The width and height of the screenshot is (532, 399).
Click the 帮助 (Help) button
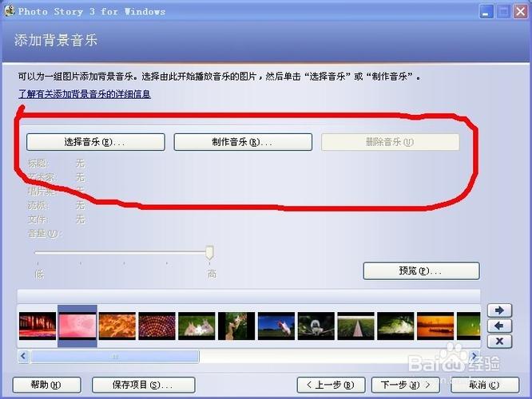point(47,385)
